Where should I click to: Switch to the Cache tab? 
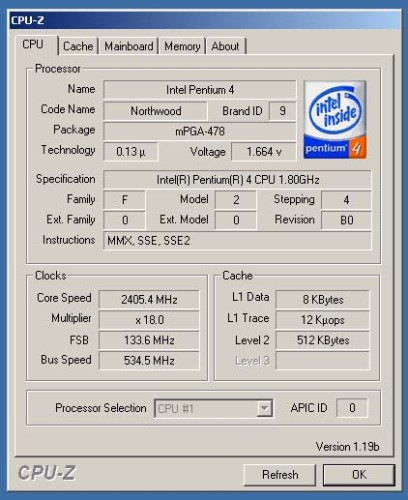tap(78, 46)
